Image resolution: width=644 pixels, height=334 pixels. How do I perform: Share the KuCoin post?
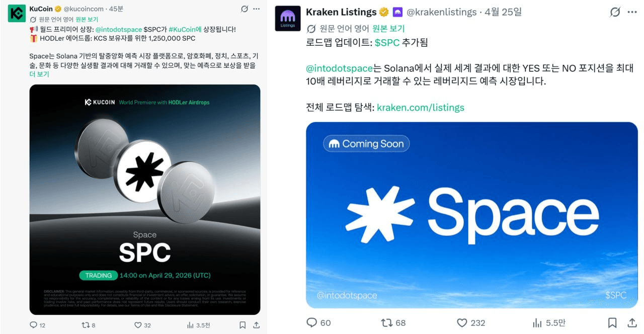(256, 325)
